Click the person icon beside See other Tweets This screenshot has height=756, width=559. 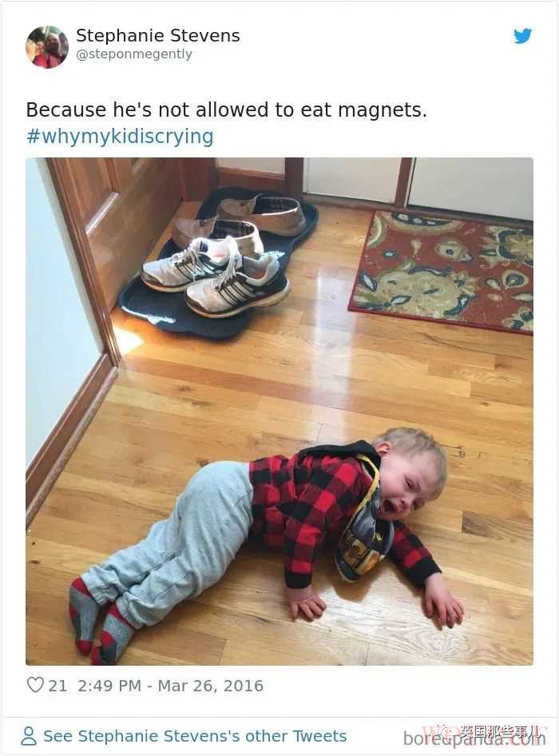[x=29, y=736]
